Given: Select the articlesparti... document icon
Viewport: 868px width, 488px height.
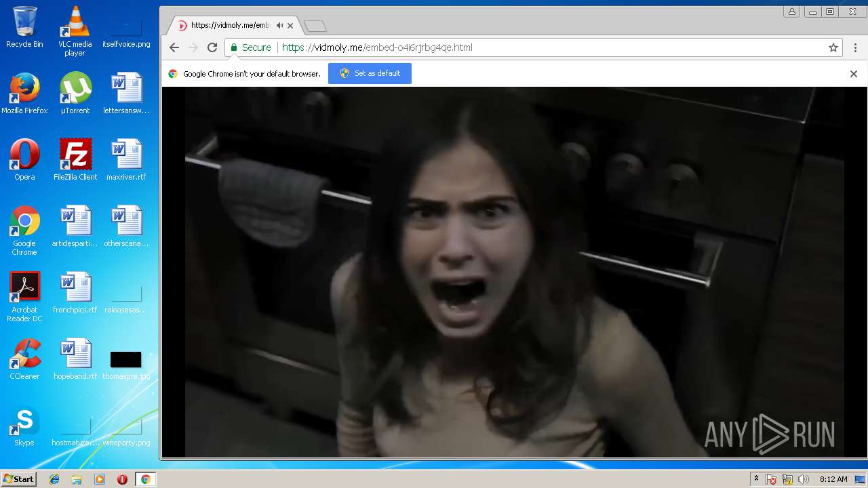Looking at the screenshot, I should [x=75, y=226].
